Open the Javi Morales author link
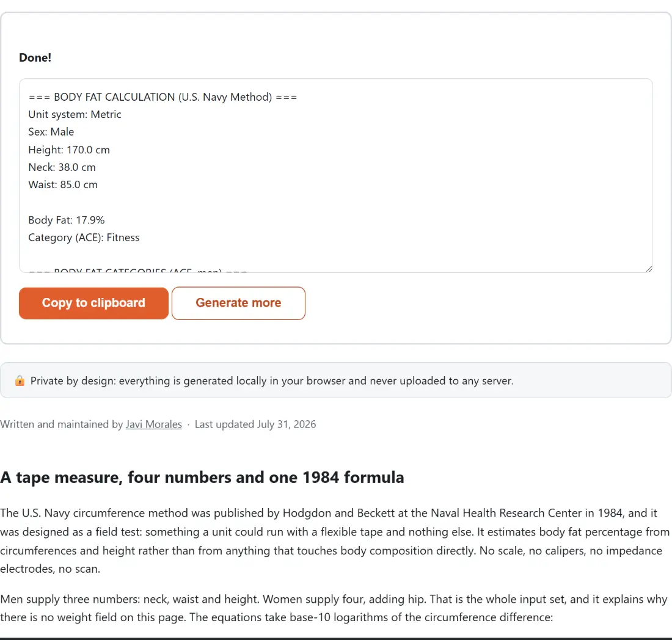 tap(153, 424)
